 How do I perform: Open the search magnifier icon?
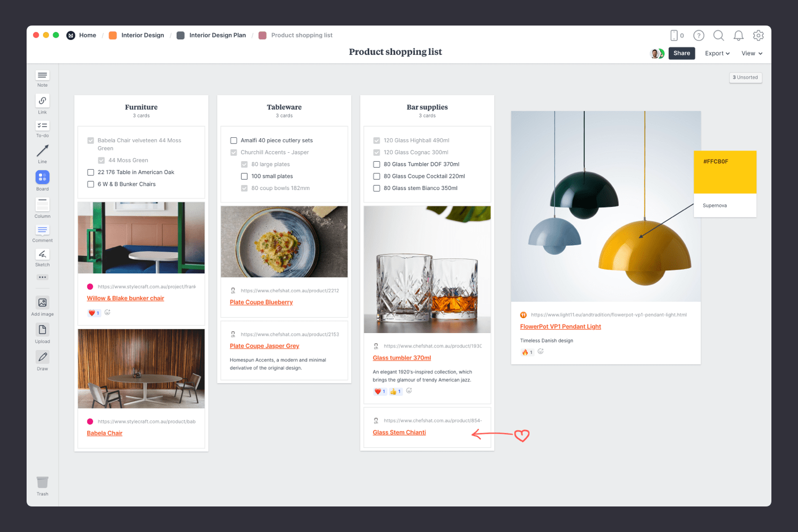[x=718, y=36]
